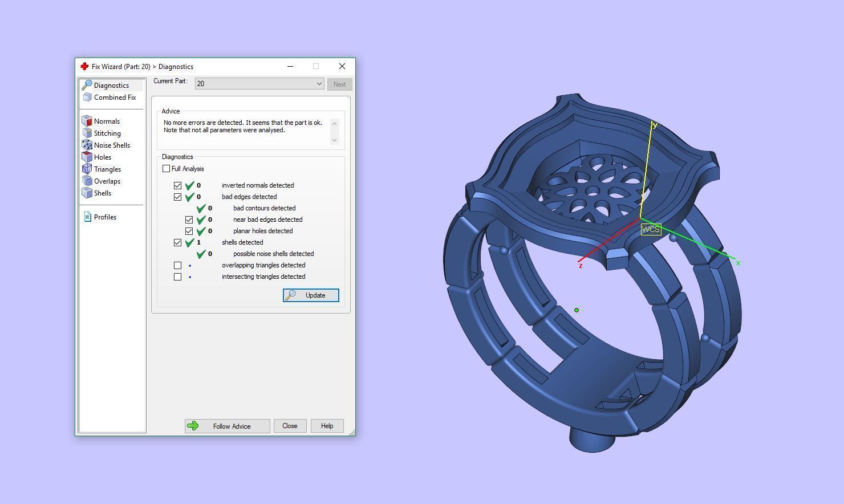Click the Follow Advice button
Viewport: 844px width, 504px height.
click(227, 426)
